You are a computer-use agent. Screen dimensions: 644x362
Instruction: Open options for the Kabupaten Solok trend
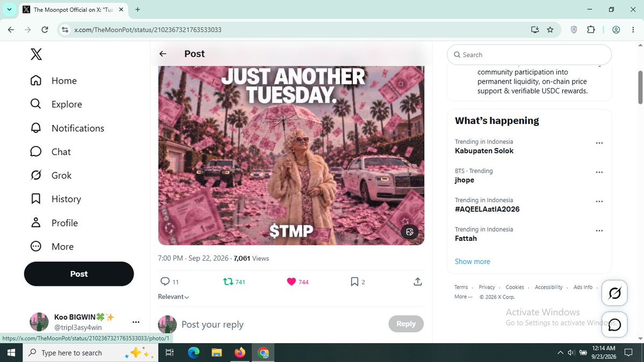(x=599, y=143)
